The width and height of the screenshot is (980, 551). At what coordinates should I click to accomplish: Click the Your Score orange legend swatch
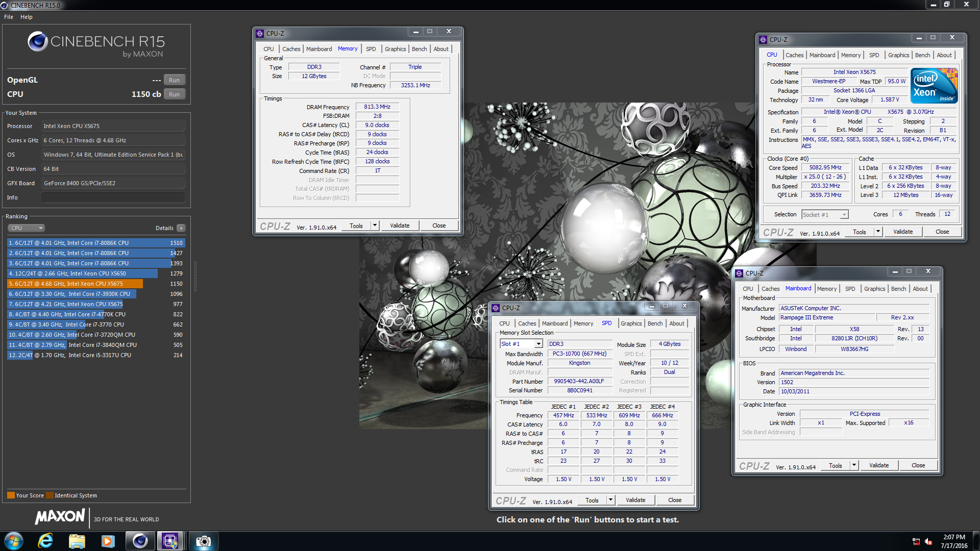(x=11, y=495)
